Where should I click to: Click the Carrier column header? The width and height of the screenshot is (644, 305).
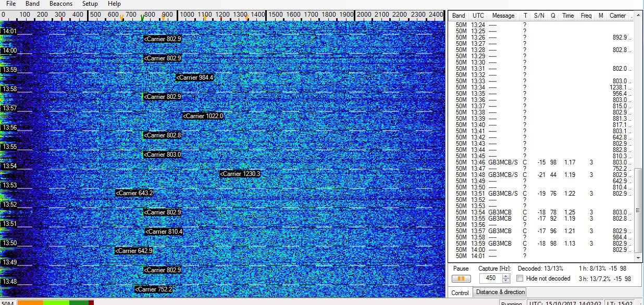[x=618, y=16]
